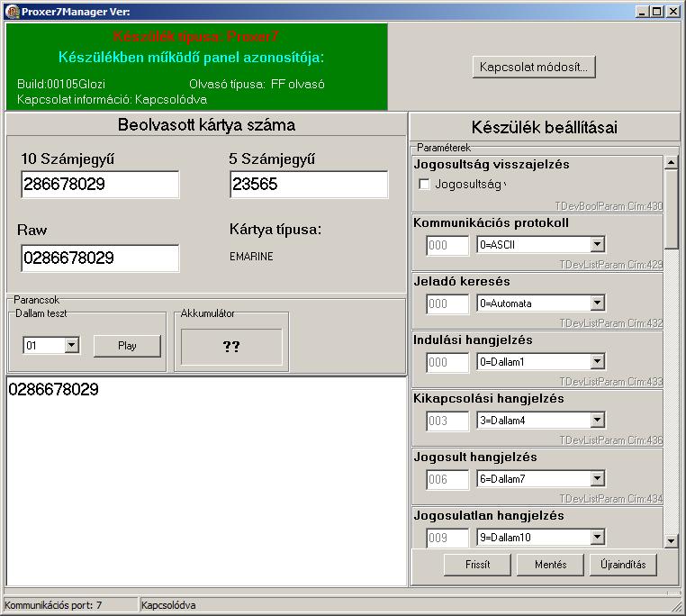
Task: Click the parameter list scrollbar thumb
Action: [671, 210]
